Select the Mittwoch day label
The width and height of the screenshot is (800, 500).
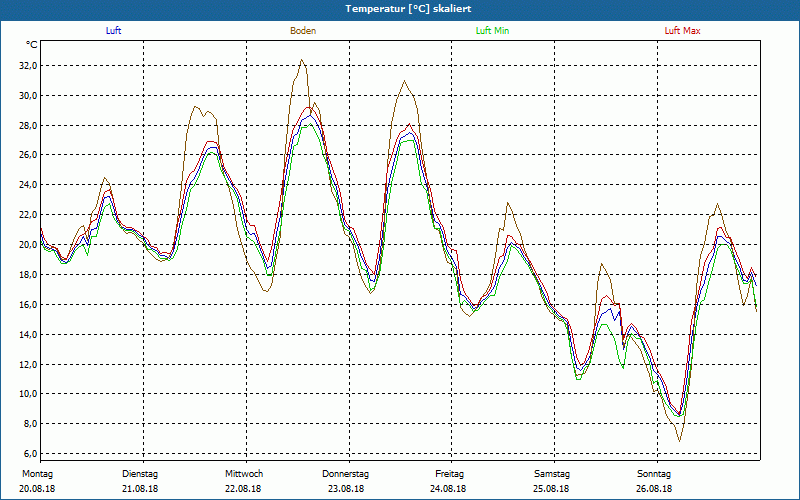pyautogui.click(x=244, y=474)
